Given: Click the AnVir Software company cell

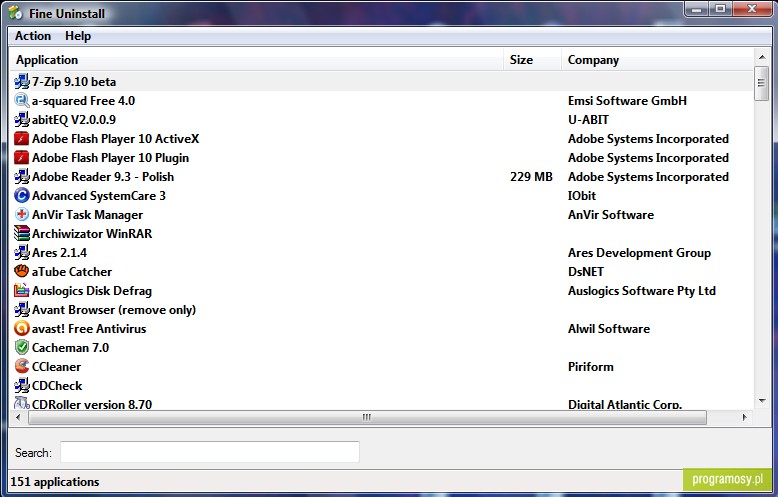Looking at the screenshot, I should [x=611, y=215].
